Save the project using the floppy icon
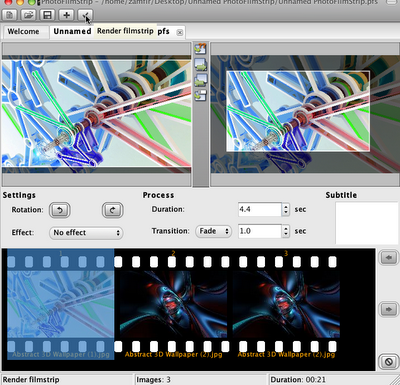The image size is (400, 385). point(47,15)
